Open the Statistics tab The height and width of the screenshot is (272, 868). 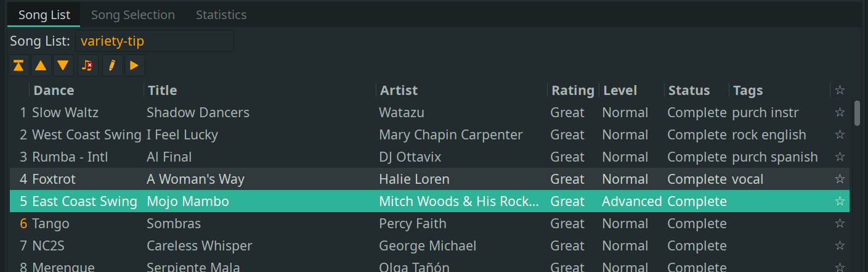[221, 15]
